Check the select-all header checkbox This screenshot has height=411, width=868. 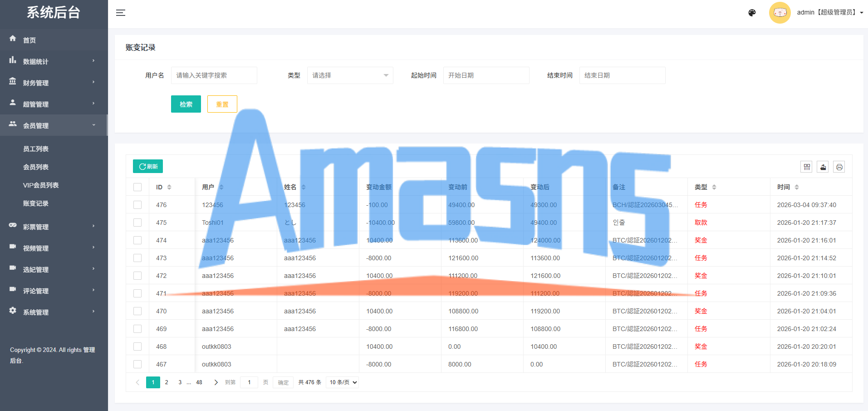[137, 187]
